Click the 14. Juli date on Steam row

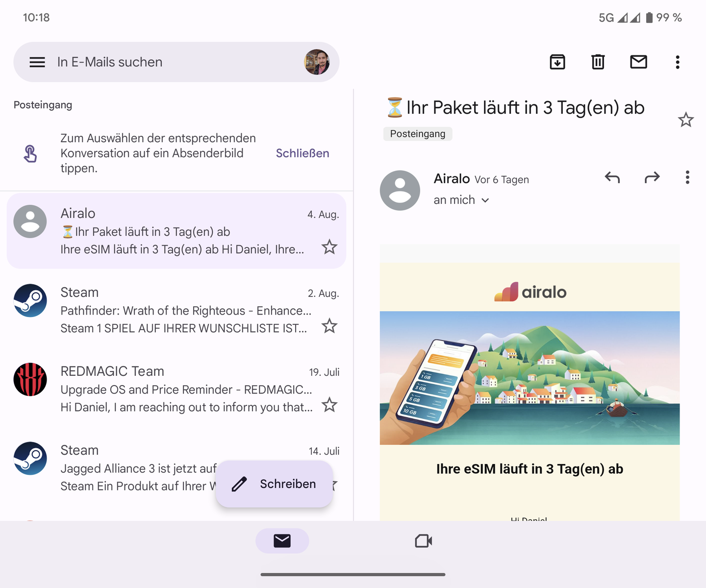tap(324, 451)
